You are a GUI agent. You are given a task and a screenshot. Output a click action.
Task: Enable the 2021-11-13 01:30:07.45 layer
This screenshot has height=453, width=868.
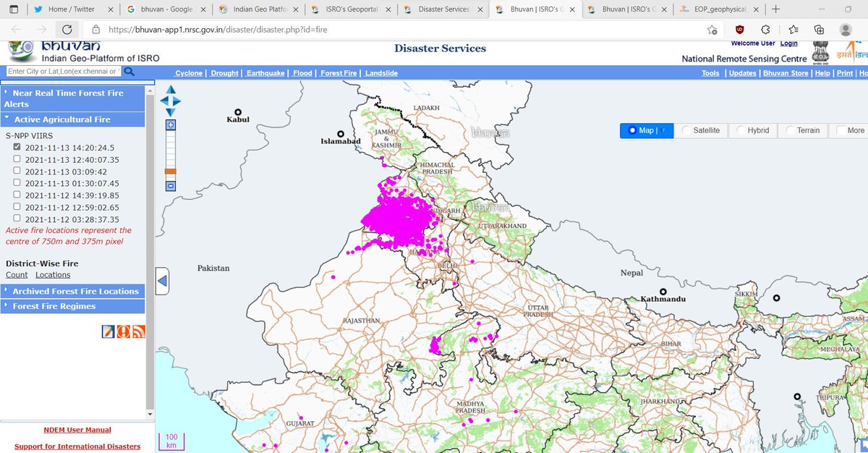point(17,183)
